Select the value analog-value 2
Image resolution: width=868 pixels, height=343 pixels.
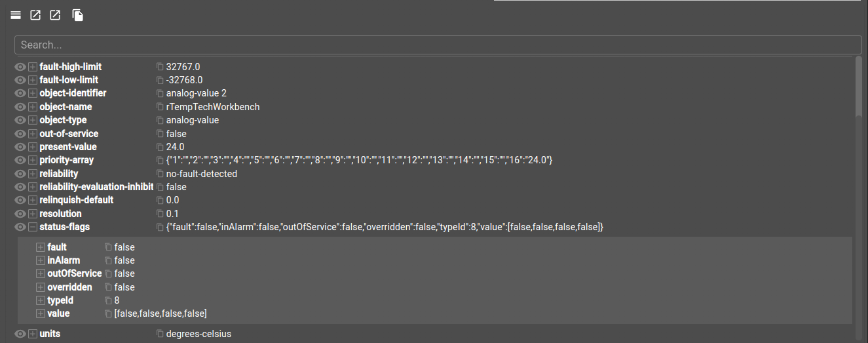point(197,93)
